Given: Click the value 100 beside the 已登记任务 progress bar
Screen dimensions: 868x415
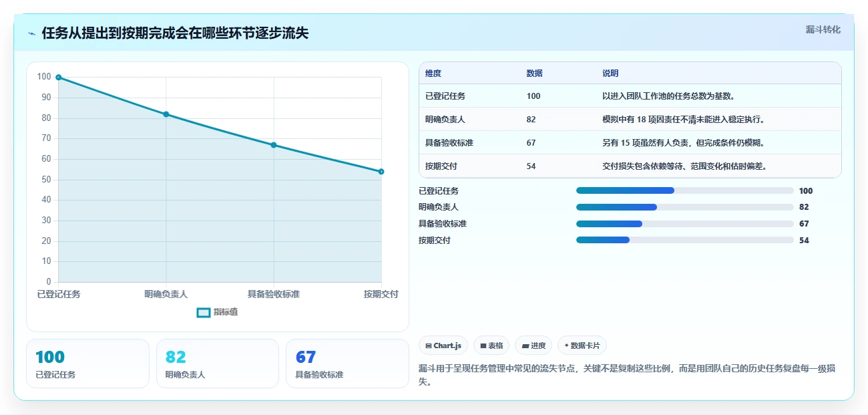Looking at the screenshot, I should (x=806, y=191).
